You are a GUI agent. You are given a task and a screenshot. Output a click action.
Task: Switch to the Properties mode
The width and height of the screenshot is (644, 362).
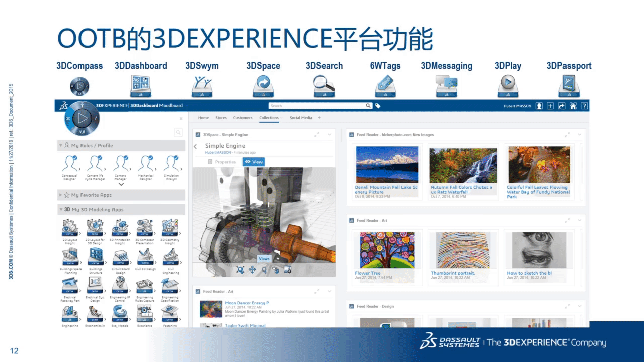[222, 162]
